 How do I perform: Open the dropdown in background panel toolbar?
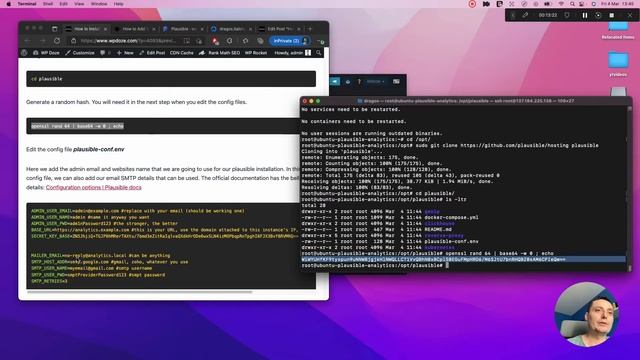click(x=376, y=82)
